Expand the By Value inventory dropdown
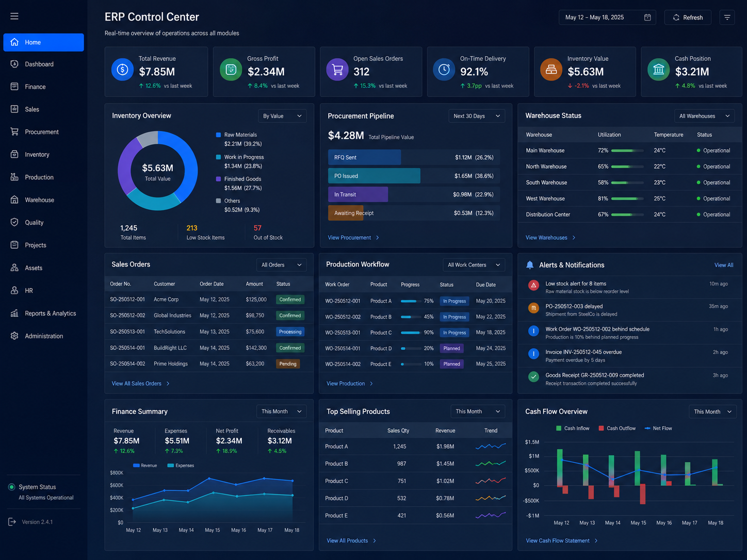 point(282,116)
